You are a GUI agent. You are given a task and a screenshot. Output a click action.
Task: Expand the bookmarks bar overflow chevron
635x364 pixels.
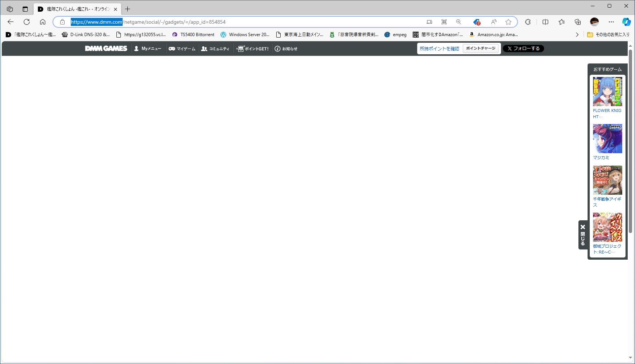pos(577,35)
